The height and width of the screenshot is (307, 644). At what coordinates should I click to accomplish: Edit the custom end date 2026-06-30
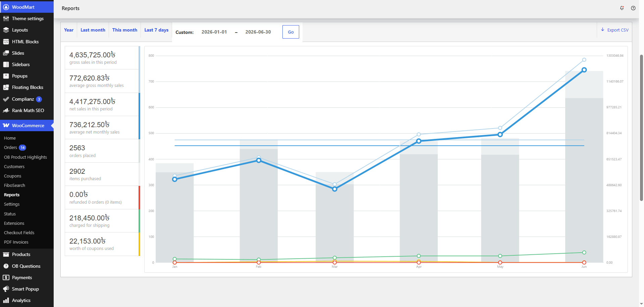pyautogui.click(x=258, y=32)
